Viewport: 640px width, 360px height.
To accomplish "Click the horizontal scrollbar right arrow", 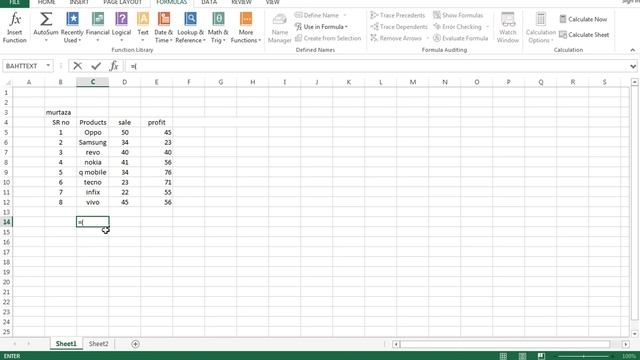I will 626,344.
